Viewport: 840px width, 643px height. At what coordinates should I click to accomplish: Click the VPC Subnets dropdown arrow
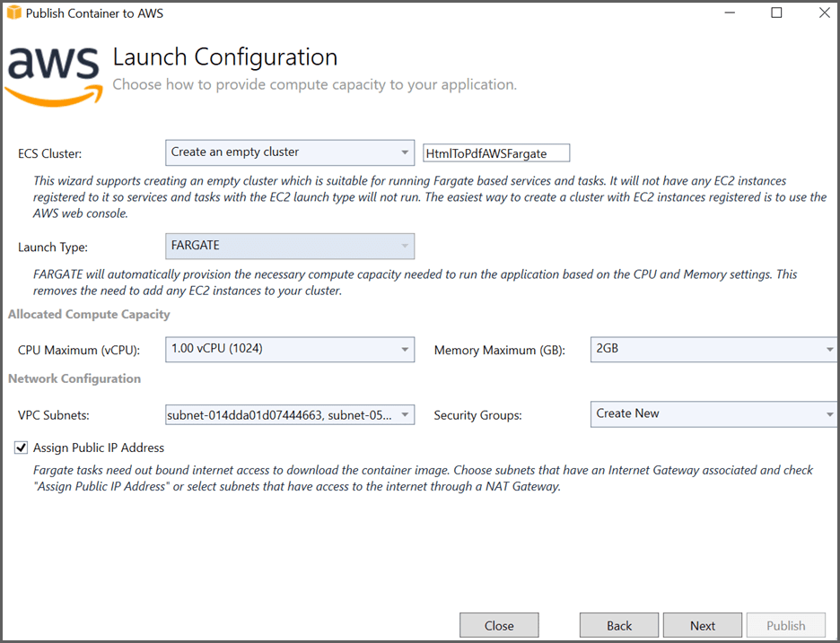[406, 414]
